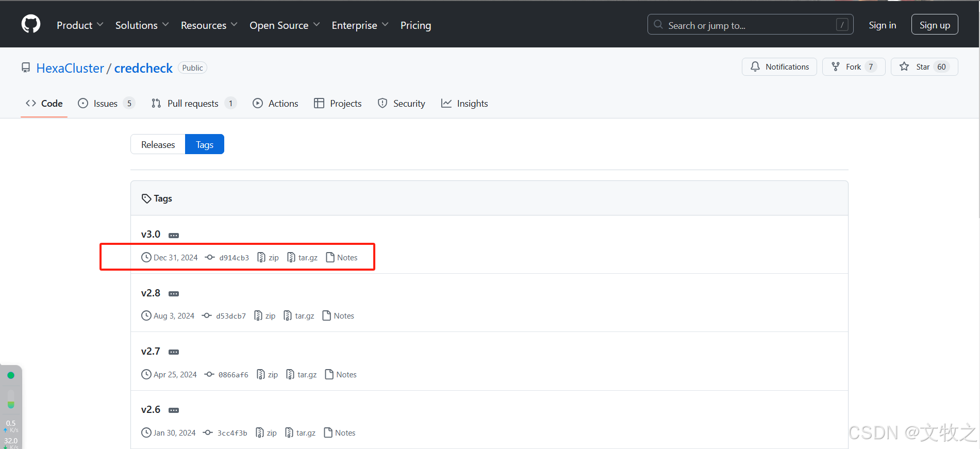Download the v3.0 zip archive
This screenshot has width=980, height=449.
click(268, 258)
